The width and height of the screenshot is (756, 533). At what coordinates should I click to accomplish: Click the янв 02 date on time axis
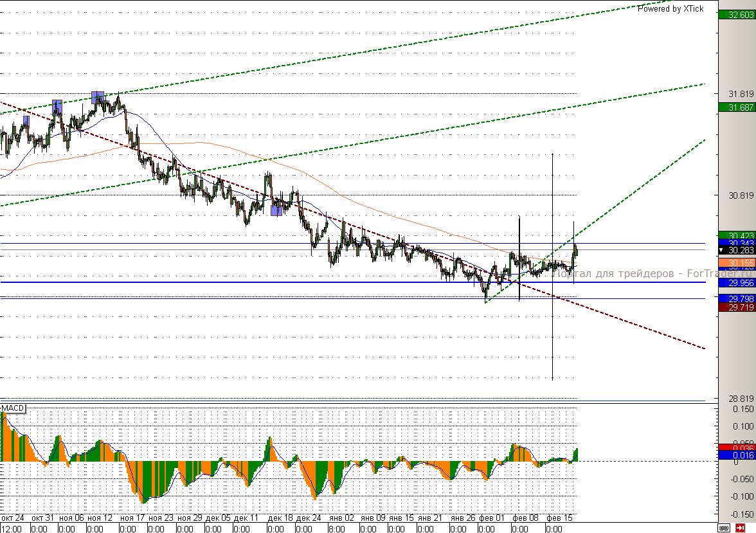[341, 518]
